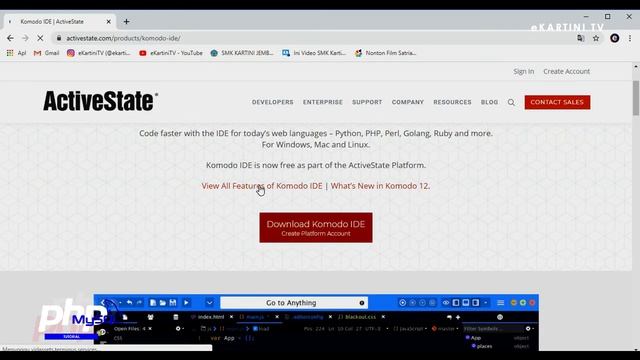Click the 'For Windows, Mac and Linux.' text
The height and width of the screenshot is (360, 640).
pyautogui.click(x=316, y=144)
